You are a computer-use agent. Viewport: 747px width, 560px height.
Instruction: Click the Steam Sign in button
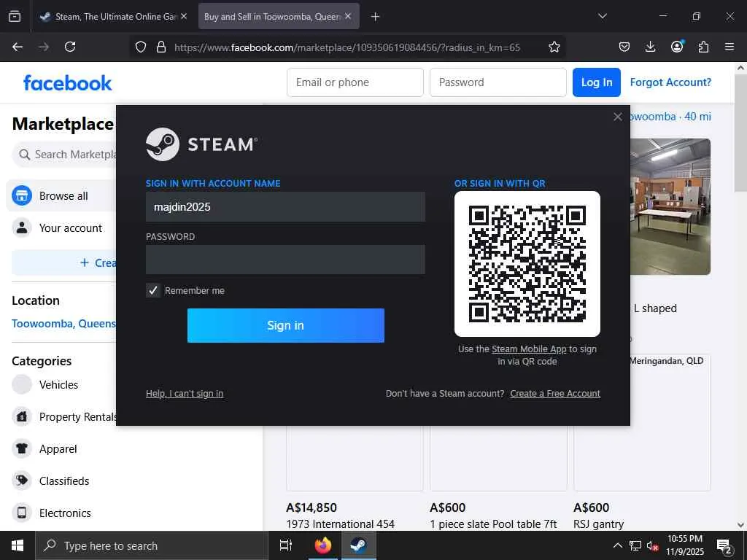[x=285, y=325]
